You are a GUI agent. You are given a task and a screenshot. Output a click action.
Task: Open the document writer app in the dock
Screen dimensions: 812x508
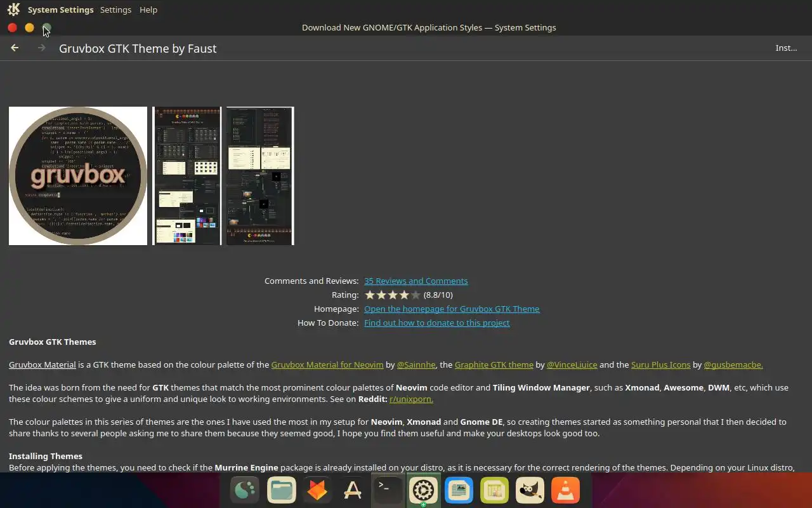pyautogui.click(x=459, y=490)
